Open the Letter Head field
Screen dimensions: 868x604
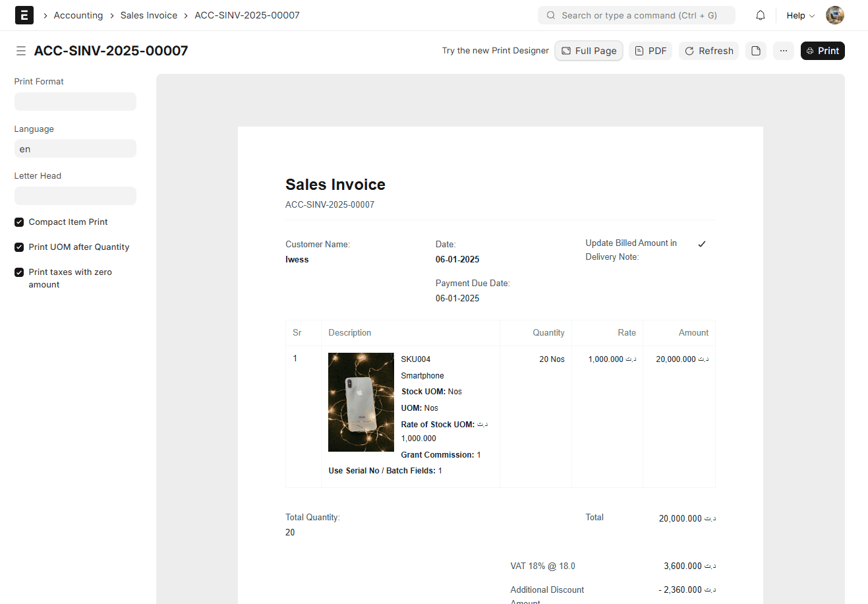click(75, 196)
